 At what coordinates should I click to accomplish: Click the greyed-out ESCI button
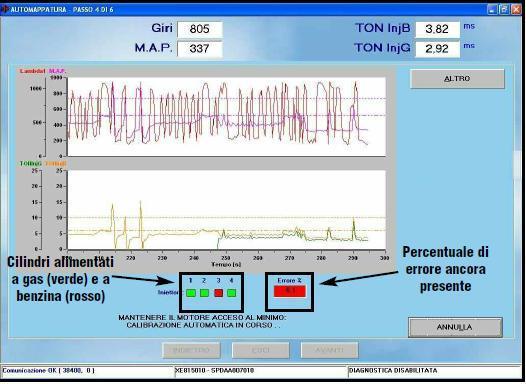(x=261, y=350)
